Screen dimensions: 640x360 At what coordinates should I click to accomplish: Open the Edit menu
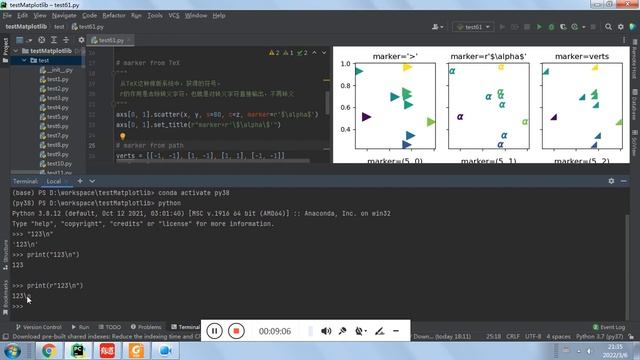point(22,16)
